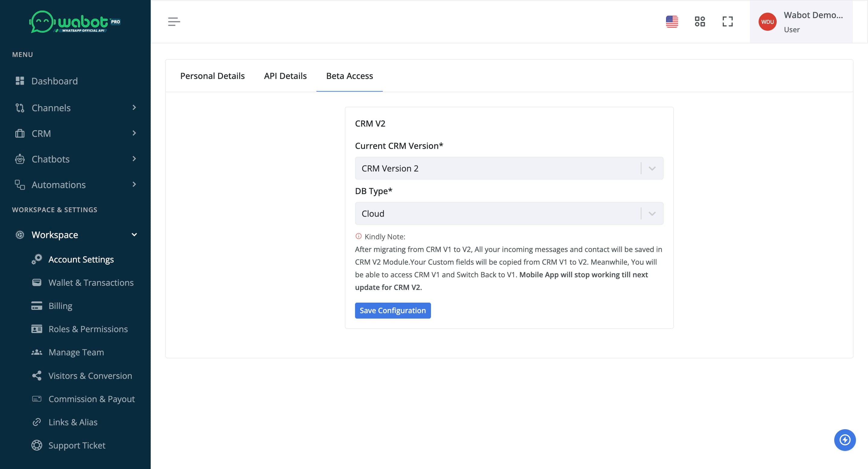The image size is (868, 469).
Task: Click the hamburger menu collapse icon
Action: [174, 22]
